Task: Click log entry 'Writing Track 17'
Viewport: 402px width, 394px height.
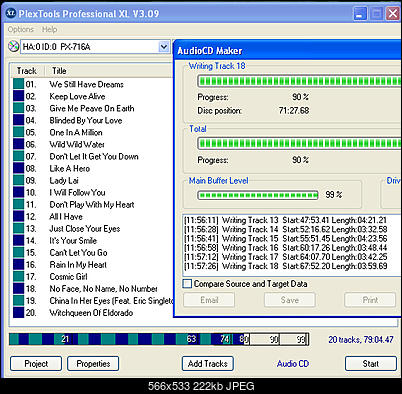Action: pyautogui.click(x=285, y=257)
